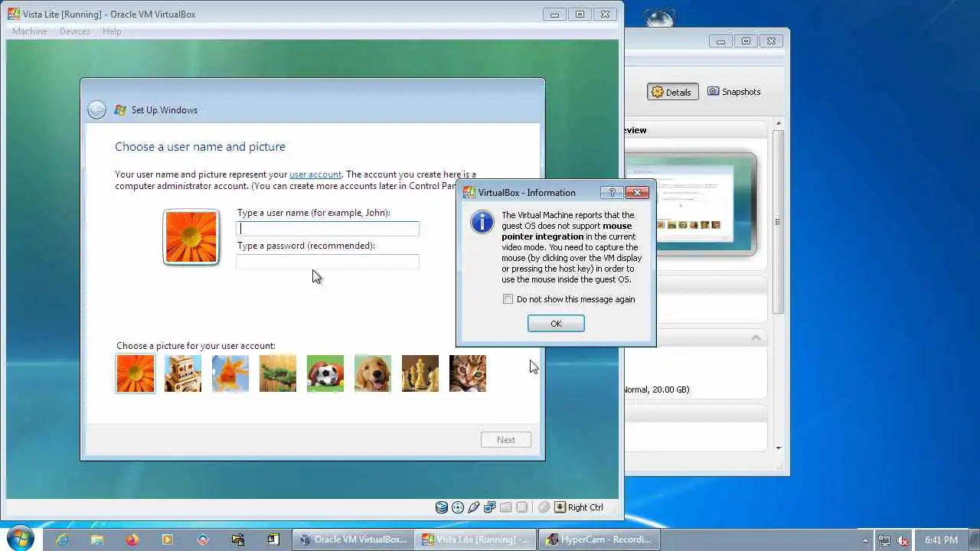980x551 pixels.
Task: Collapse the section chevron in VirtualBox Manager
Action: [x=756, y=337]
